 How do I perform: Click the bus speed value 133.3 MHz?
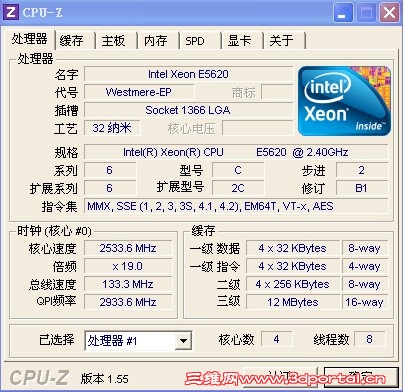coord(128,284)
